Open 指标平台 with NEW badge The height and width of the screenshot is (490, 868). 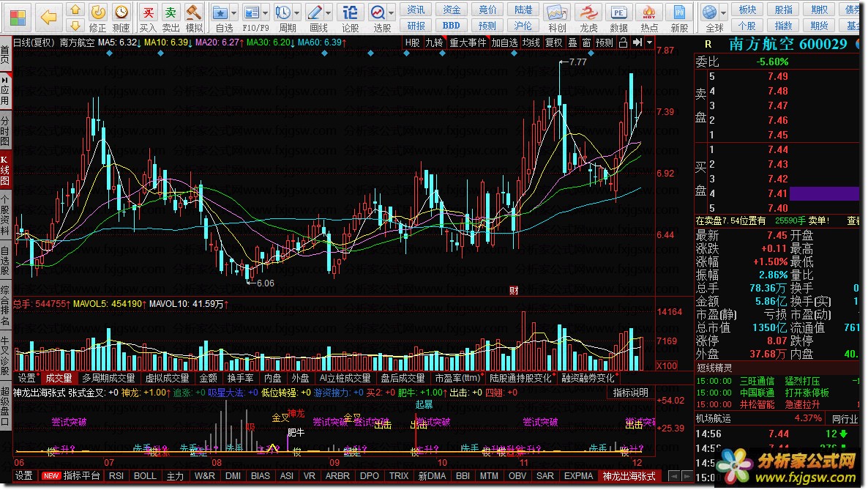[x=72, y=476]
